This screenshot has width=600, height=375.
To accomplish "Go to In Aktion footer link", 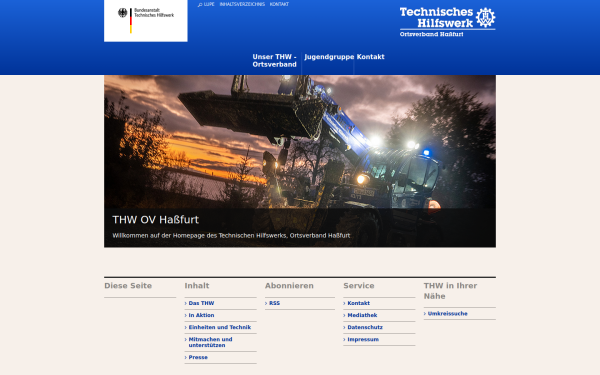I will pos(201,315).
